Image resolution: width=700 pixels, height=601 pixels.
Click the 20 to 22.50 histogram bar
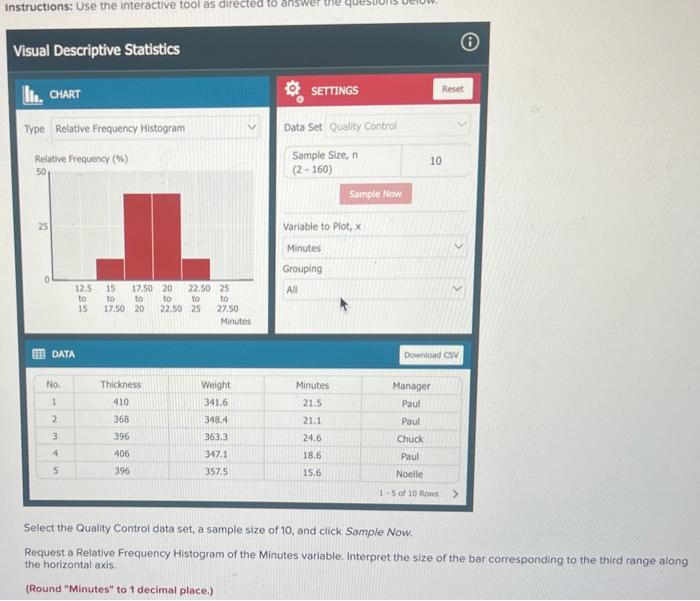[x=167, y=237]
